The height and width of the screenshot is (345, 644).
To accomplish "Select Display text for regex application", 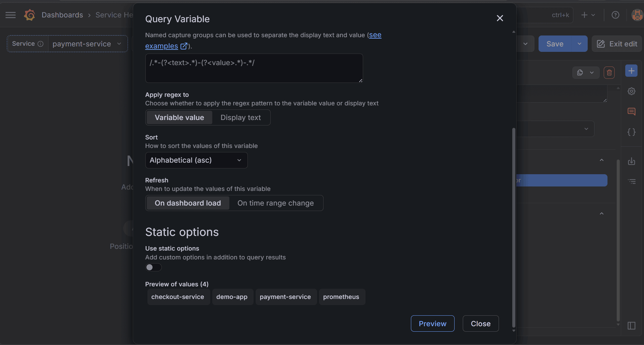I will 241,118.
